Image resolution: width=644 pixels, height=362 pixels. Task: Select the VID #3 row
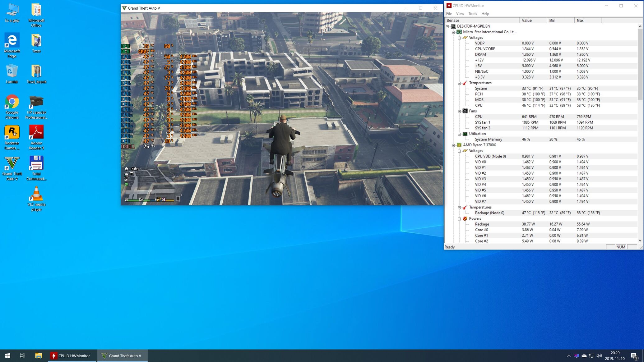tap(541, 179)
